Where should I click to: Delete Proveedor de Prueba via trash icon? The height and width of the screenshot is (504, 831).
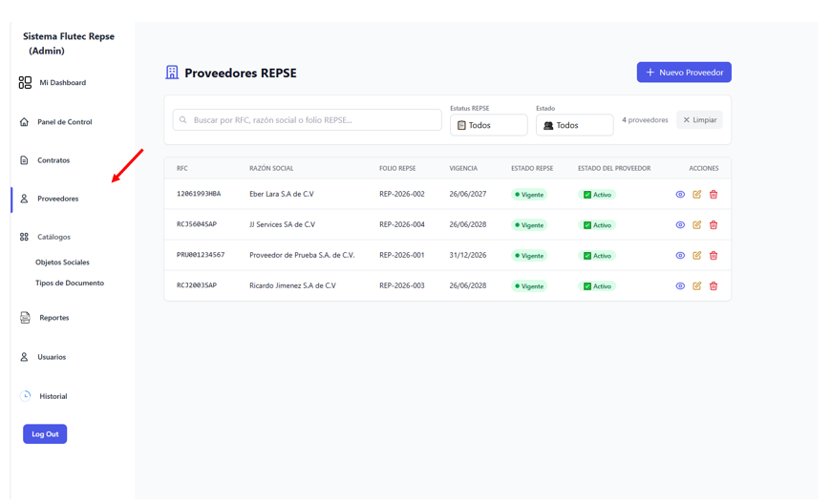714,256
